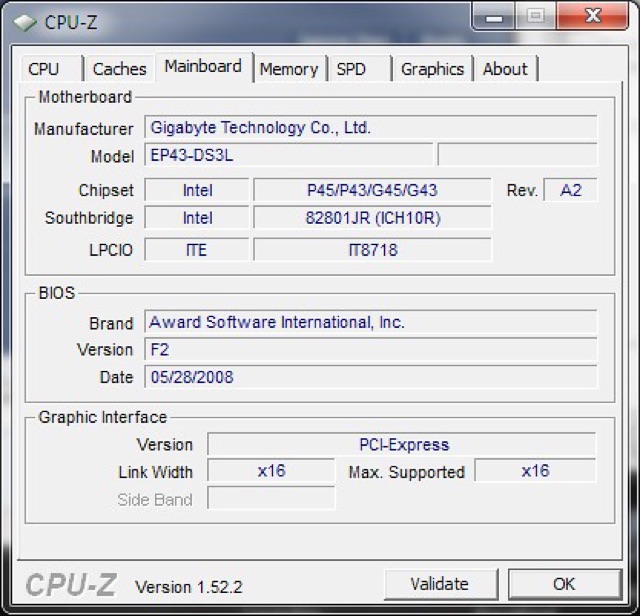Minimize the CPU-Z window
The image size is (640, 616).
click(494, 16)
